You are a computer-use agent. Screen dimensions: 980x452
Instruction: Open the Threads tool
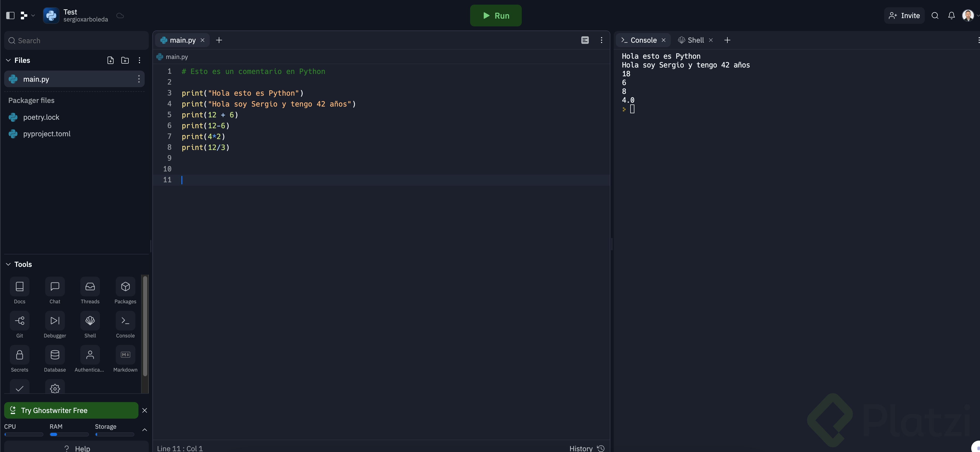pyautogui.click(x=90, y=291)
